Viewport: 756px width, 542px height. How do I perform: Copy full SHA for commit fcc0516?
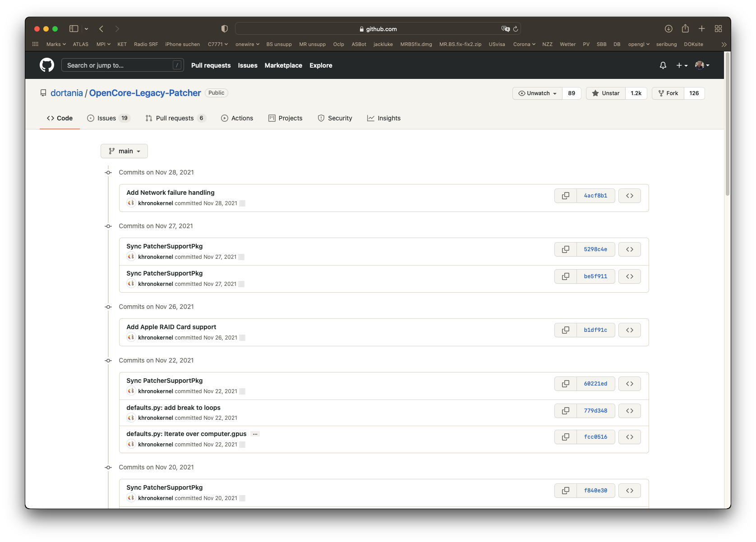click(566, 437)
